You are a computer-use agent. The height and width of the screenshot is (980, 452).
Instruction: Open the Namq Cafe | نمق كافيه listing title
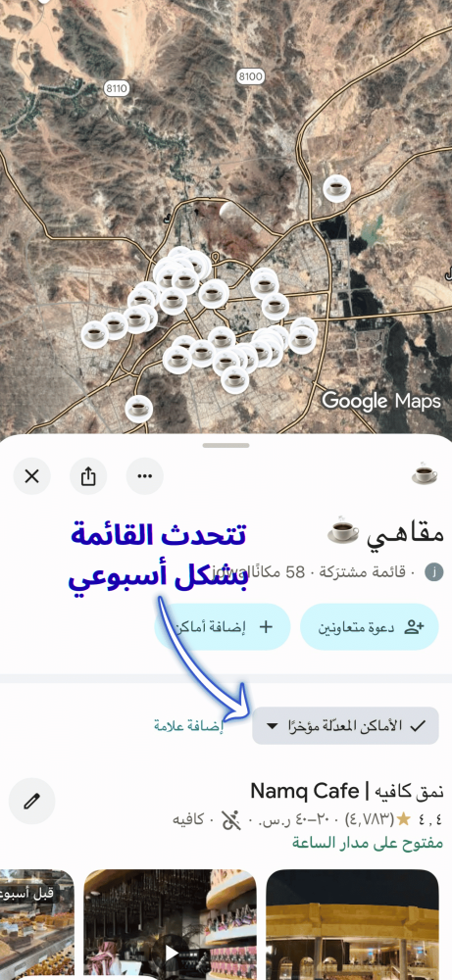[346, 791]
